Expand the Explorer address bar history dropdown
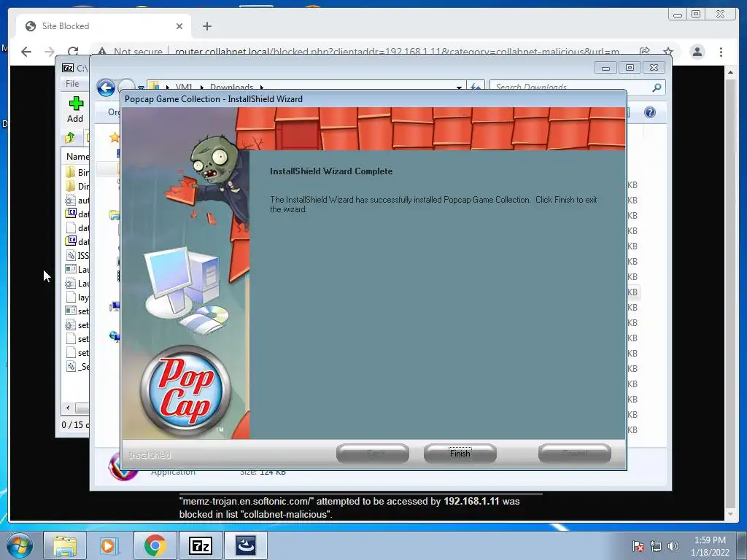This screenshot has width=747, height=560. pyautogui.click(x=459, y=87)
